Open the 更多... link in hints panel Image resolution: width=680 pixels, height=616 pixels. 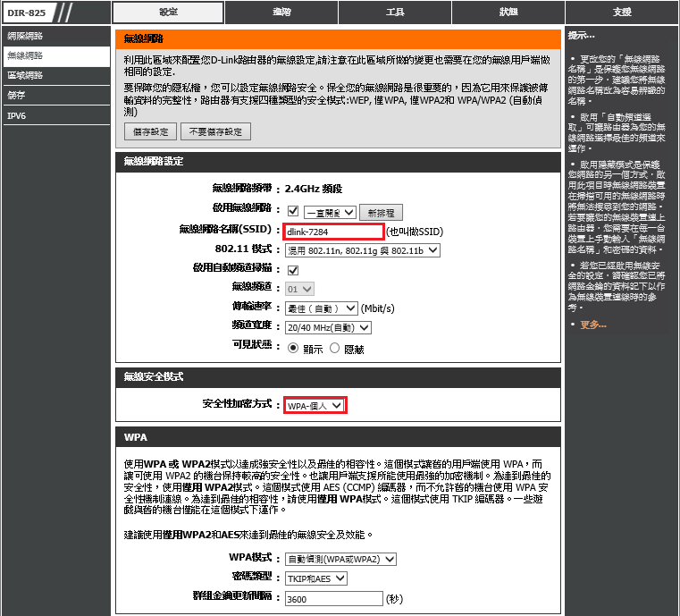click(x=592, y=325)
